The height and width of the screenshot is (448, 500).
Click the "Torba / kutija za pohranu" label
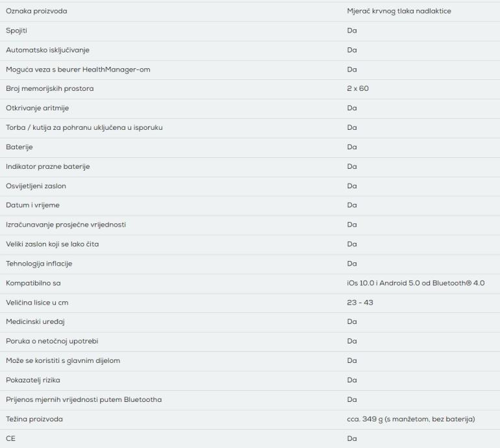84,128
